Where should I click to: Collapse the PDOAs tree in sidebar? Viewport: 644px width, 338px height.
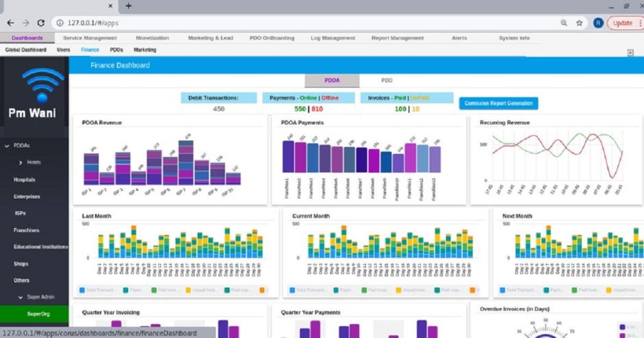pos(8,146)
